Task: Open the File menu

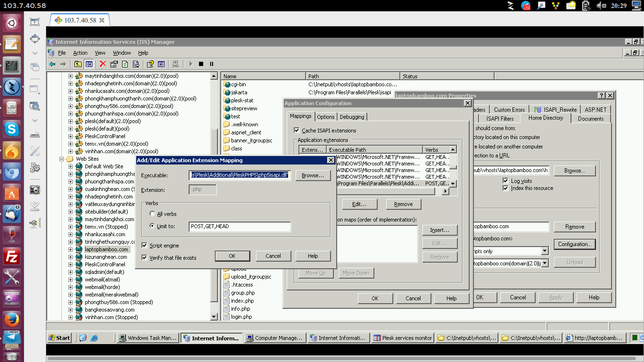Action: coord(62,53)
